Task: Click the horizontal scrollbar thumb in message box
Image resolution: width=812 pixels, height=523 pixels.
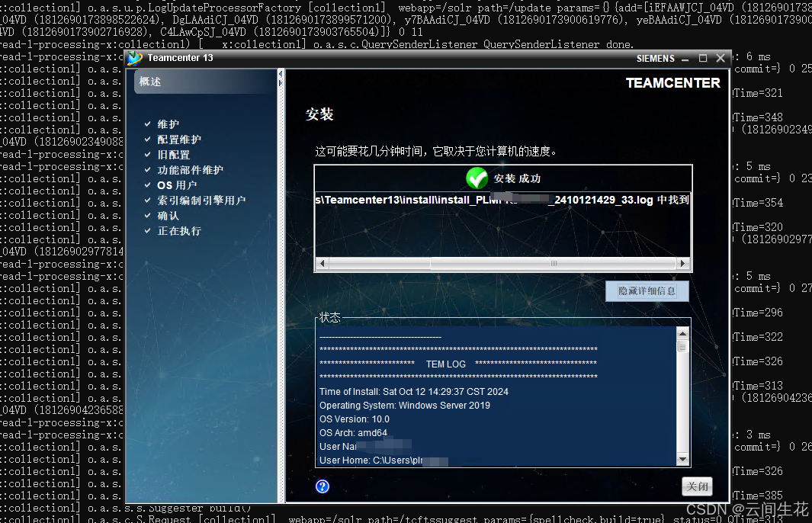Action: 553,264
